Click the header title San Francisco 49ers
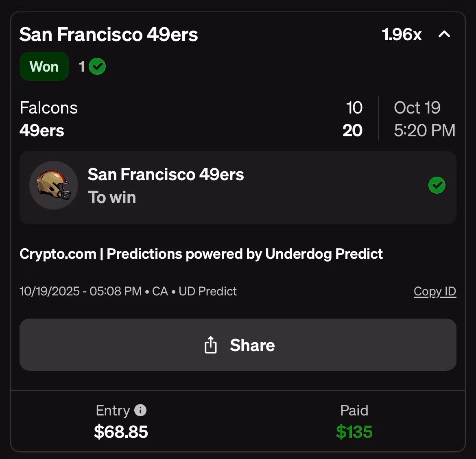 109,35
